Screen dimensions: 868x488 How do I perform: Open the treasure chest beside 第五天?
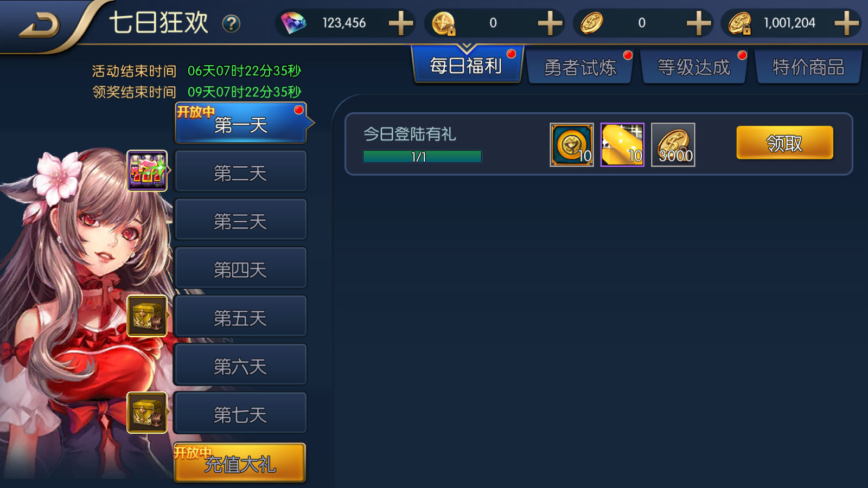[x=147, y=316]
